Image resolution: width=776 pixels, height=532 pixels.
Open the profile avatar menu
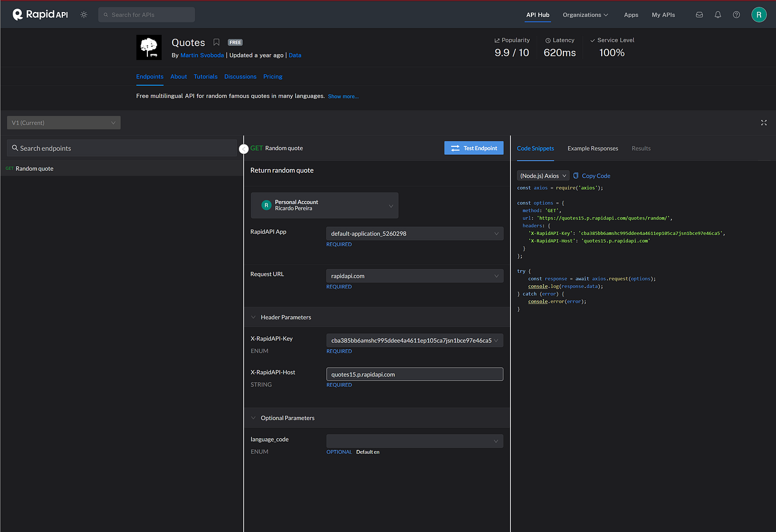click(759, 14)
